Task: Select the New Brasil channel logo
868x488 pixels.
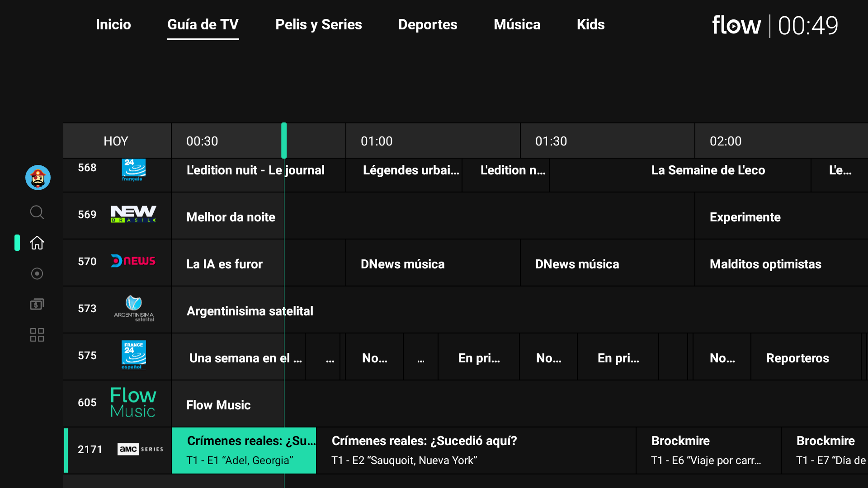Action: coord(133,214)
